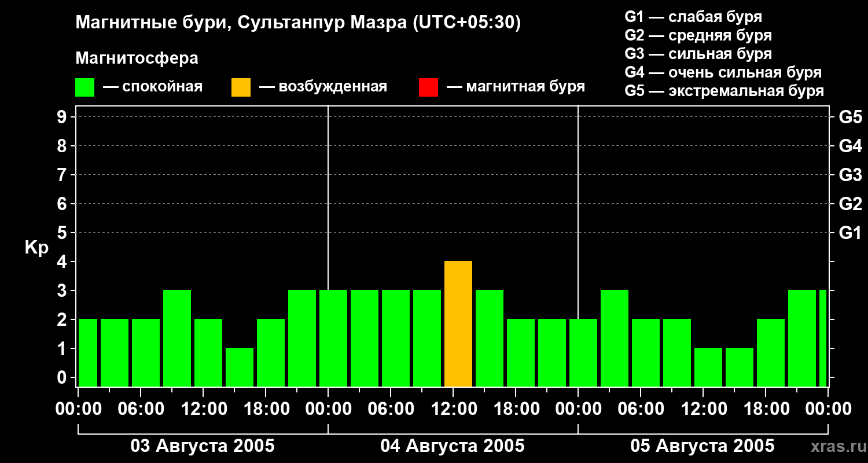Click the 'Kp' axis label
The height and width of the screenshot is (463, 868).
coord(36,248)
